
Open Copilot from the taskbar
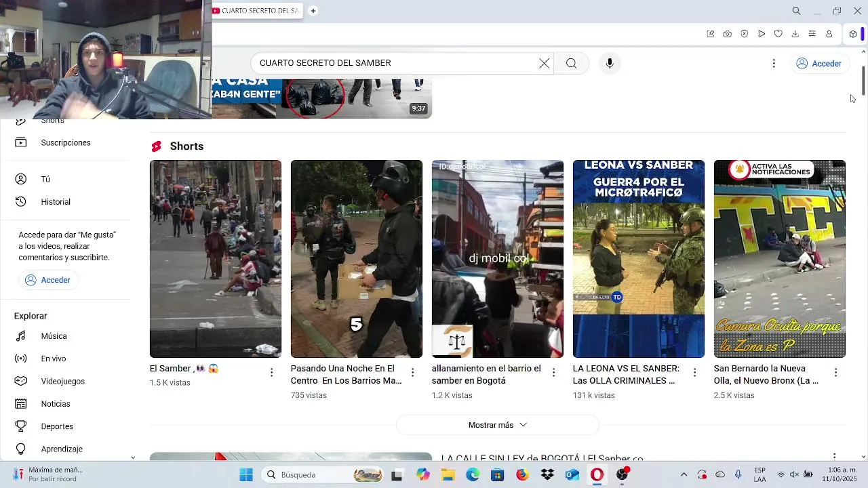(x=423, y=474)
